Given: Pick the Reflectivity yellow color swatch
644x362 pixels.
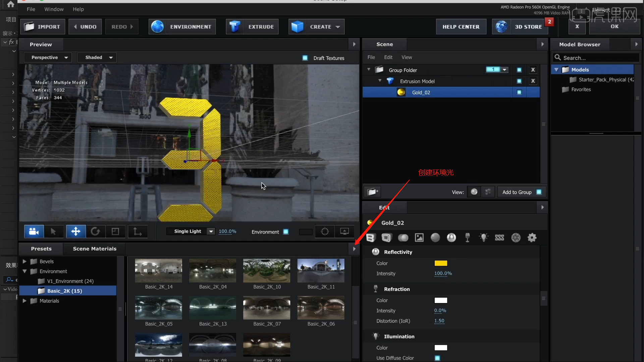Looking at the screenshot, I should (x=441, y=263).
